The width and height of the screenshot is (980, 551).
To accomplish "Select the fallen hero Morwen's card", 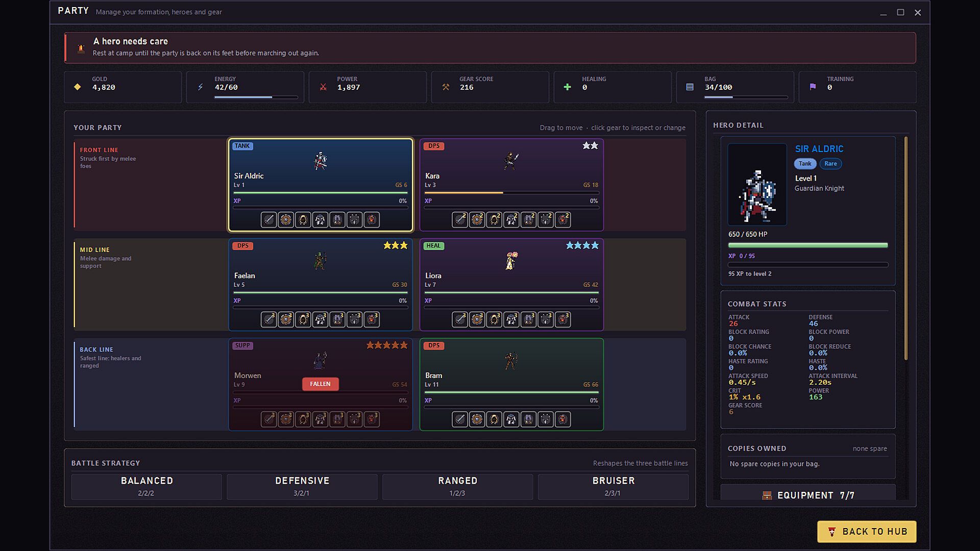I will pyautogui.click(x=321, y=384).
